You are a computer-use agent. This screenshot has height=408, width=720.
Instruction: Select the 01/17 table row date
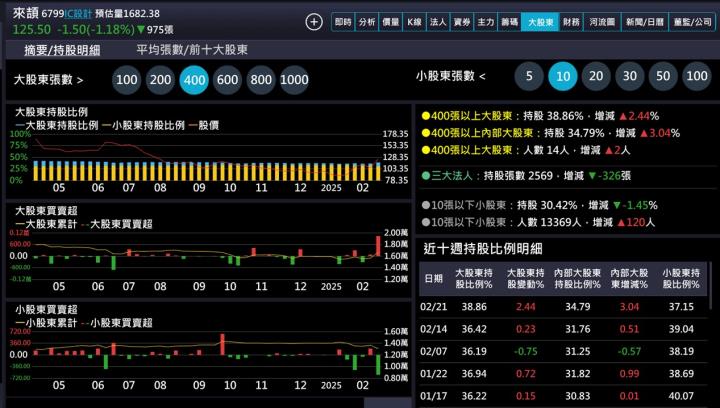[433, 396]
